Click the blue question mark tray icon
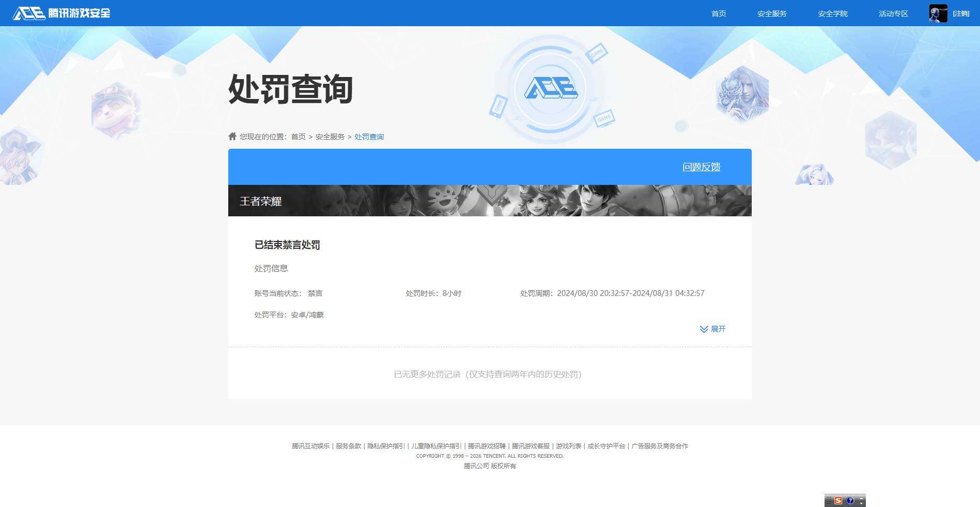This screenshot has width=980, height=507. (850, 501)
